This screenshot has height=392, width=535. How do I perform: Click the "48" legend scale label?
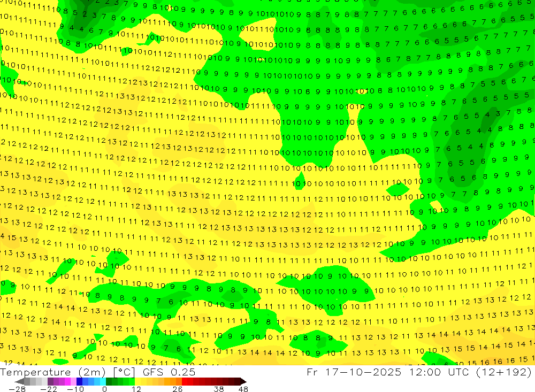(243, 389)
